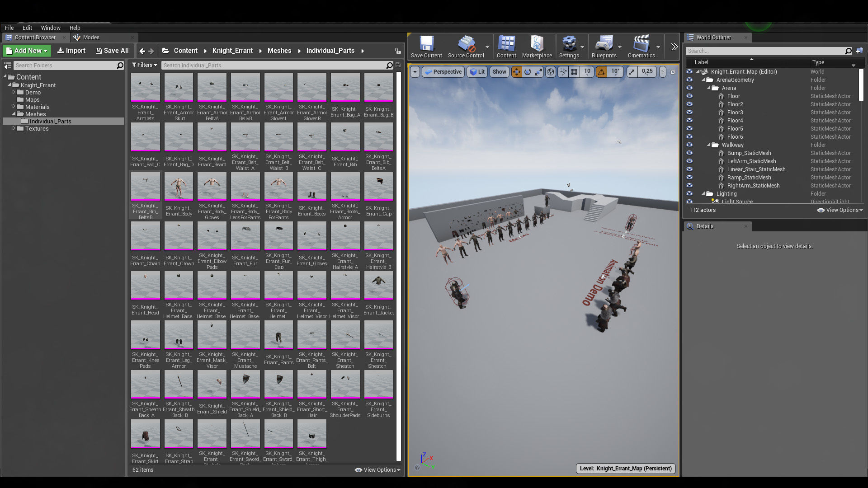Select the translate (move) gizmo tool
Viewport: 868px width, 488px height.
point(516,72)
